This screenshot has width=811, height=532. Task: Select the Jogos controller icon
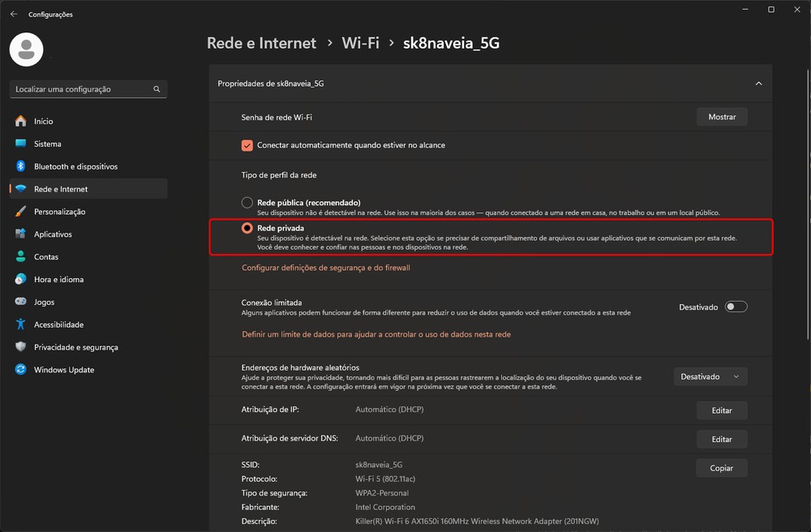[x=21, y=302]
